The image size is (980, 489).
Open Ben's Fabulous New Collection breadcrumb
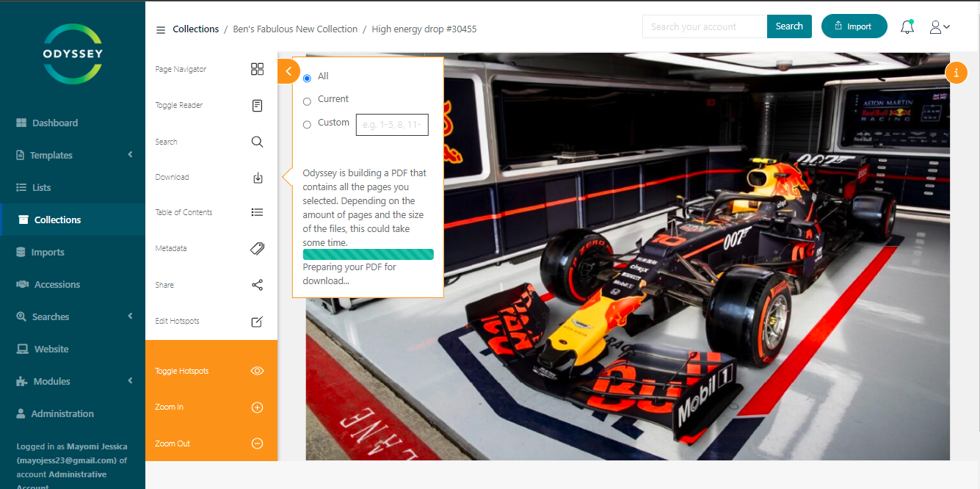(x=295, y=29)
